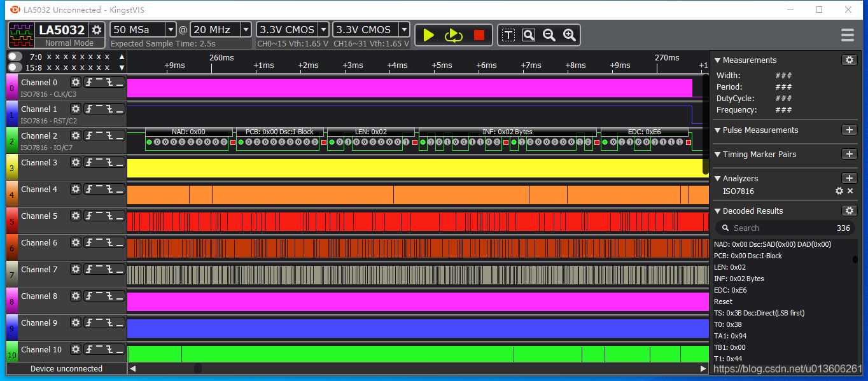Set low level trigger on Channel 2
Viewport: 868px width, 381px height.
tap(120, 135)
